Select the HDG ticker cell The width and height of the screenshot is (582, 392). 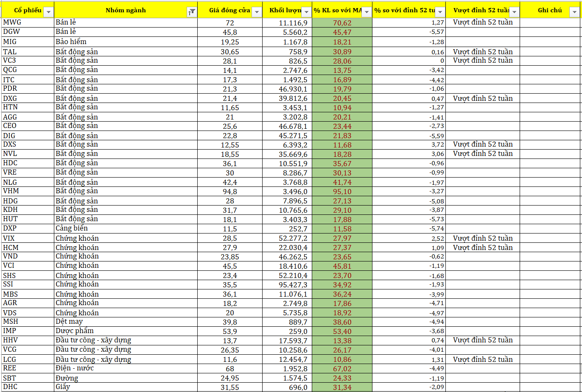pos(28,201)
